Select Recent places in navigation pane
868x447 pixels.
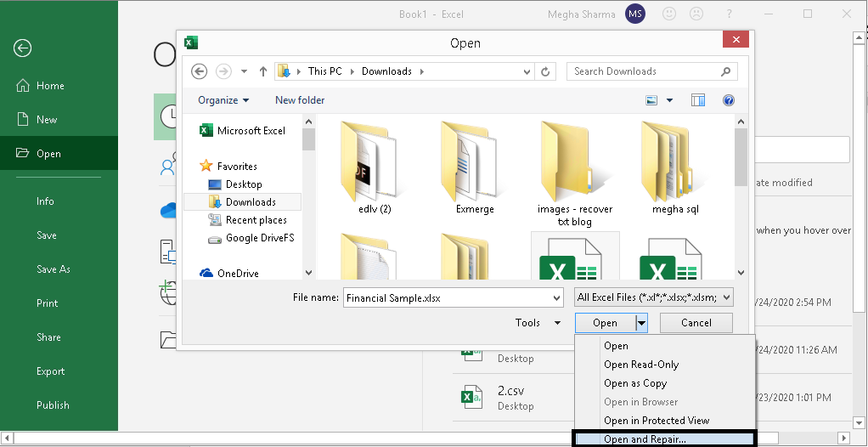tap(247, 220)
